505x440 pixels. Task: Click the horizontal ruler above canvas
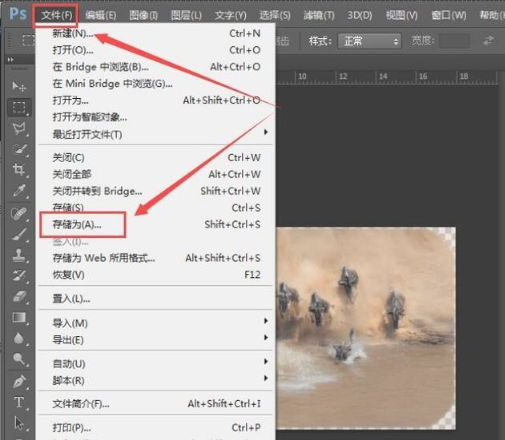[x=387, y=77]
